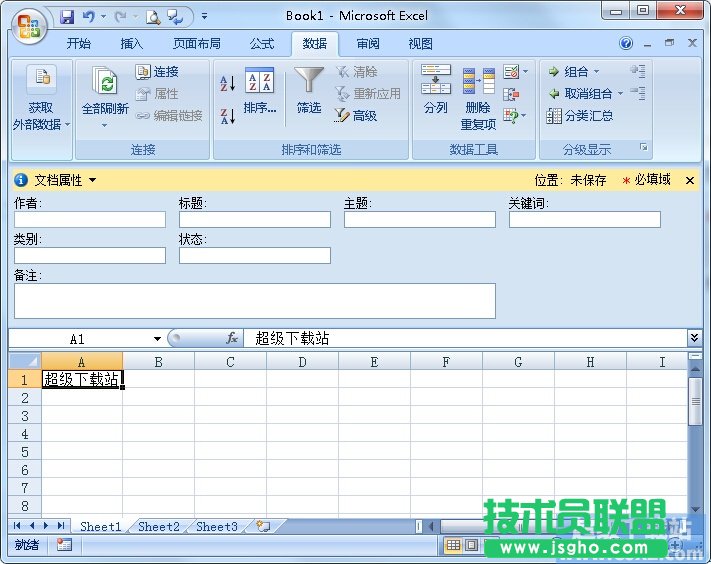Open the 分类汇总 subtotal tool
The height and width of the screenshot is (564, 711).
pyautogui.click(x=580, y=116)
